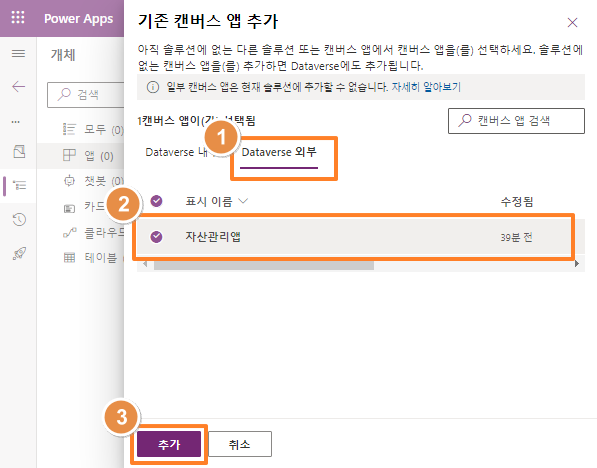This screenshot has width=597, height=468.
Task: Click the magnifier in canvas app search box
Action: [465, 121]
